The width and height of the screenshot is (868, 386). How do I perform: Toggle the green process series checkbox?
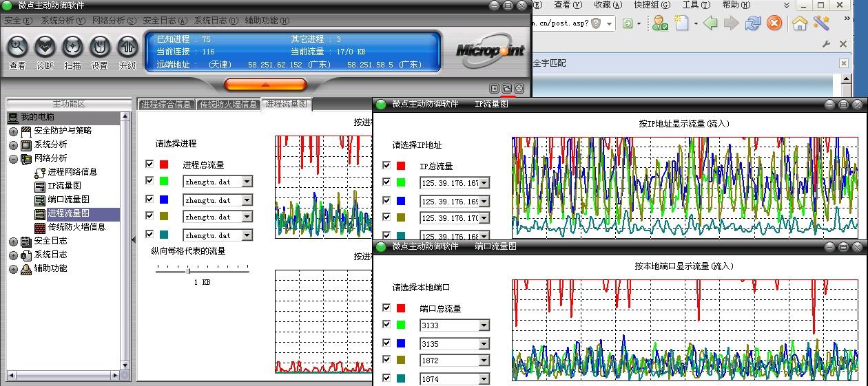[x=149, y=181]
